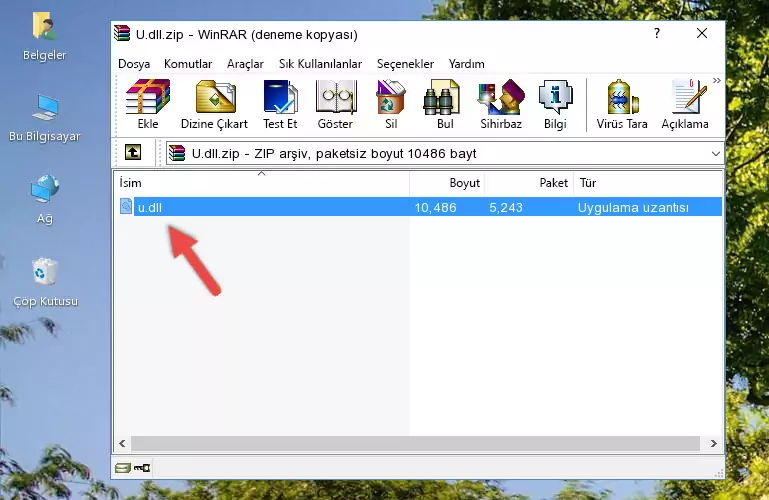The height and width of the screenshot is (500, 769).
Task: Select the u.dll file name
Action: [x=150, y=207]
